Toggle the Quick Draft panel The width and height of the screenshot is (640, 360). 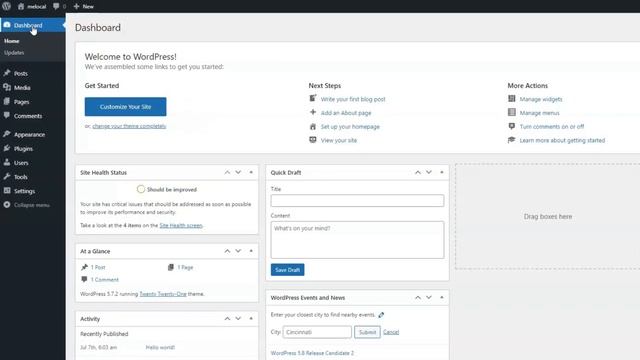[442, 172]
